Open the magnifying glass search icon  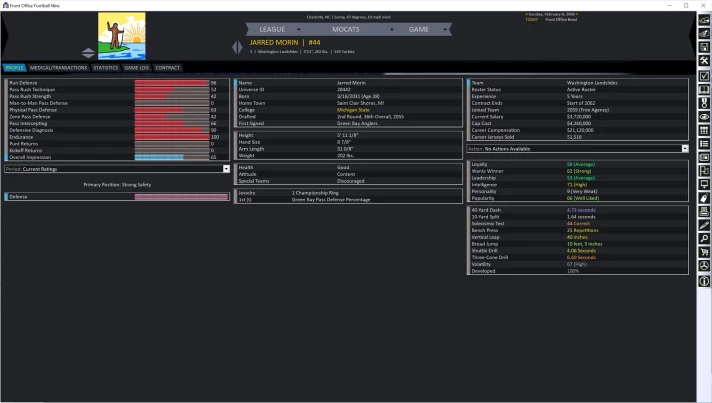[x=704, y=239]
